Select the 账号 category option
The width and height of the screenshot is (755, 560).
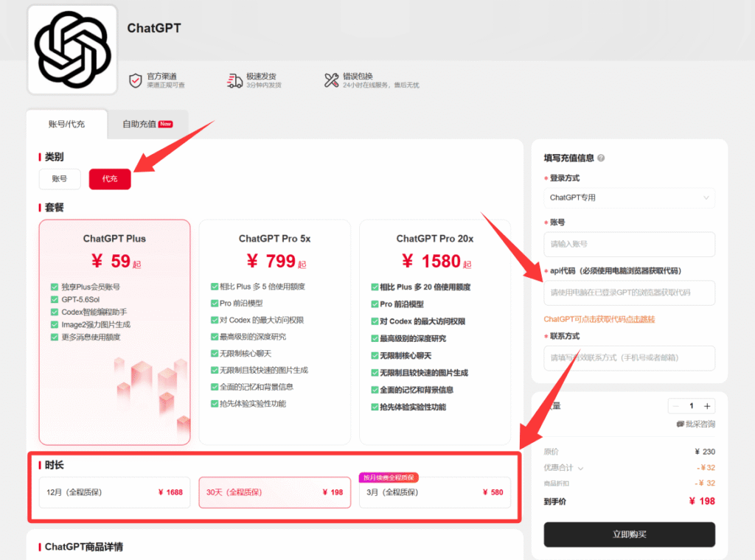click(59, 179)
